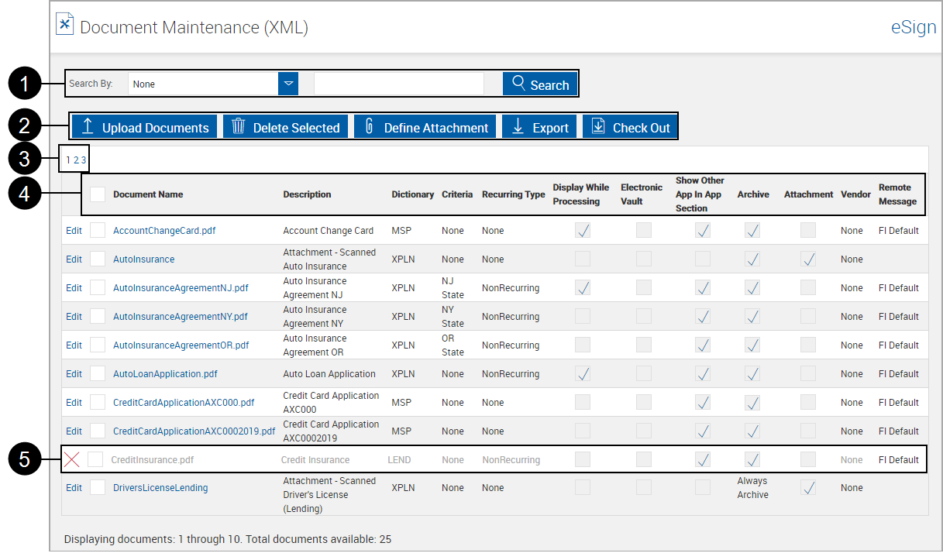This screenshot has height=560, width=943.
Task: Activate the Check Out icon
Action: [597, 126]
